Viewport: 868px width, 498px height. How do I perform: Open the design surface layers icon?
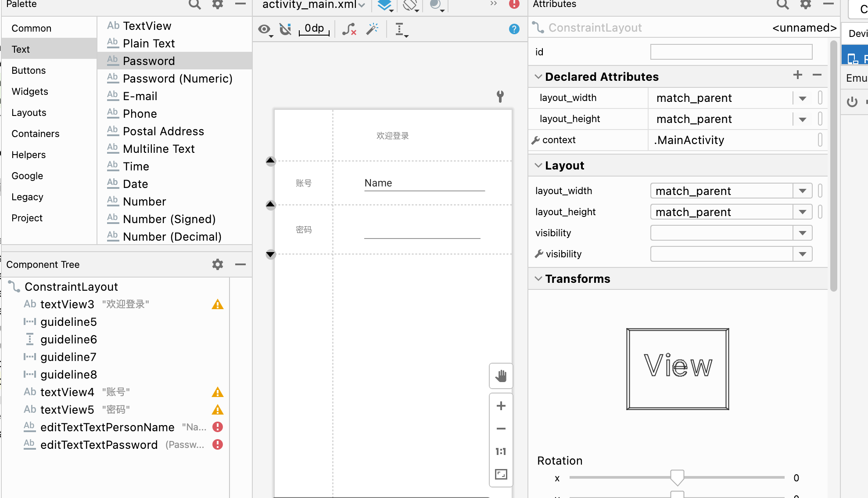tap(384, 5)
